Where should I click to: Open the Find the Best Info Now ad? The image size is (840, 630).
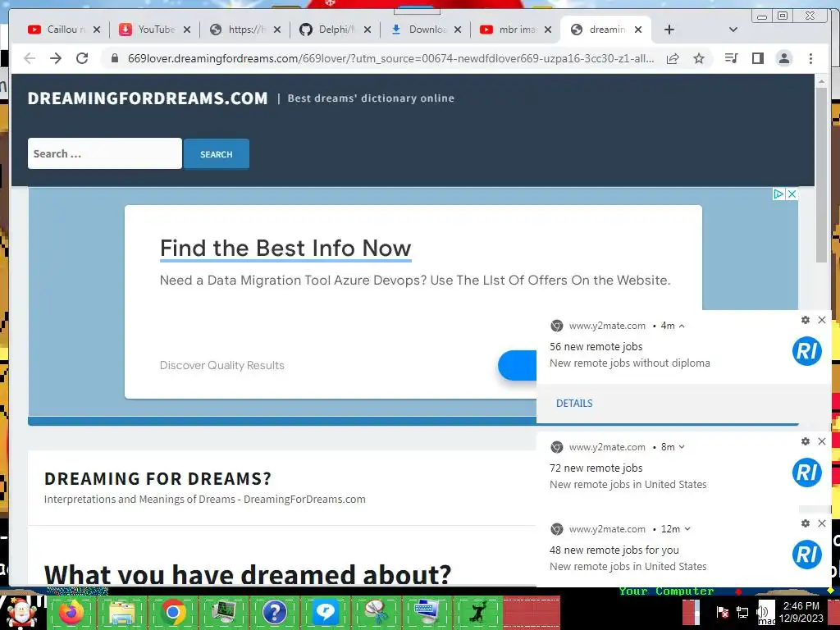click(x=285, y=249)
